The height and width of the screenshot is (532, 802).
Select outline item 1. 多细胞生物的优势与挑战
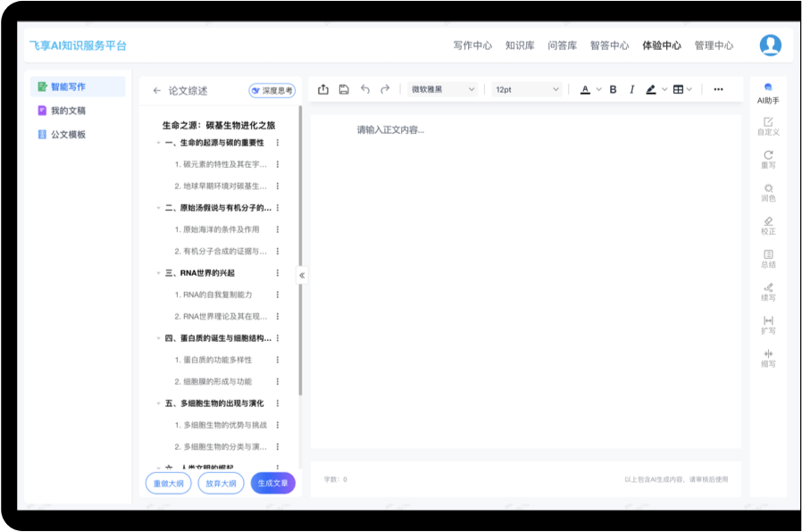click(221, 425)
